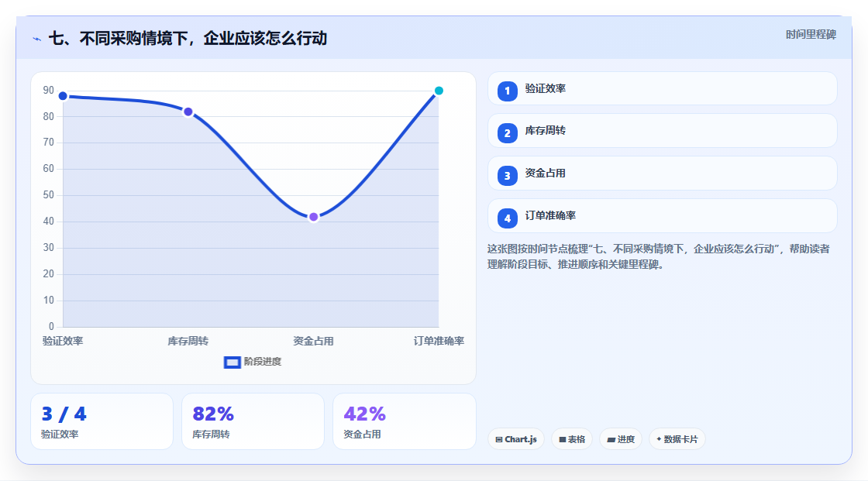Click the purple 资金占用 data point
The width and height of the screenshot is (868, 481).
313,217
